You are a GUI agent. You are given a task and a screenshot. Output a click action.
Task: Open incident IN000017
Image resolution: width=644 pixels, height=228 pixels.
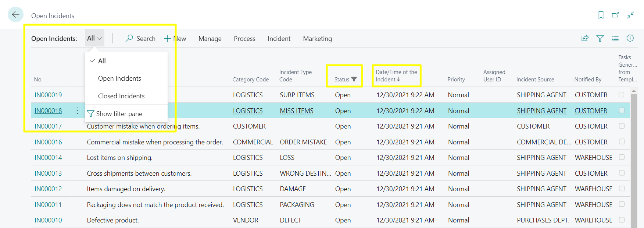click(48, 126)
